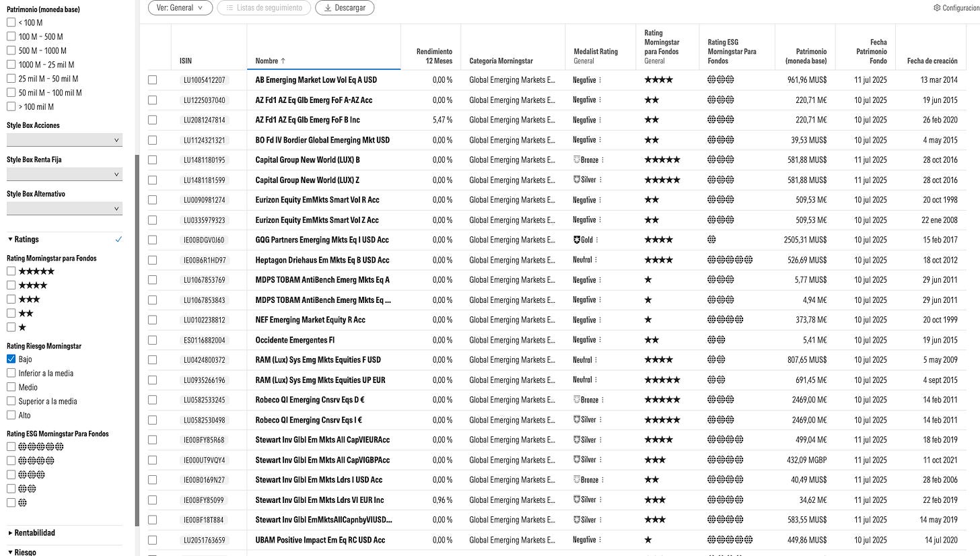Image resolution: width=980 pixels, height=556 pixels.
Task: Open UBAM Positive Impact Em Eq fund
Action: pyautogui.click(x=320, y=540)
